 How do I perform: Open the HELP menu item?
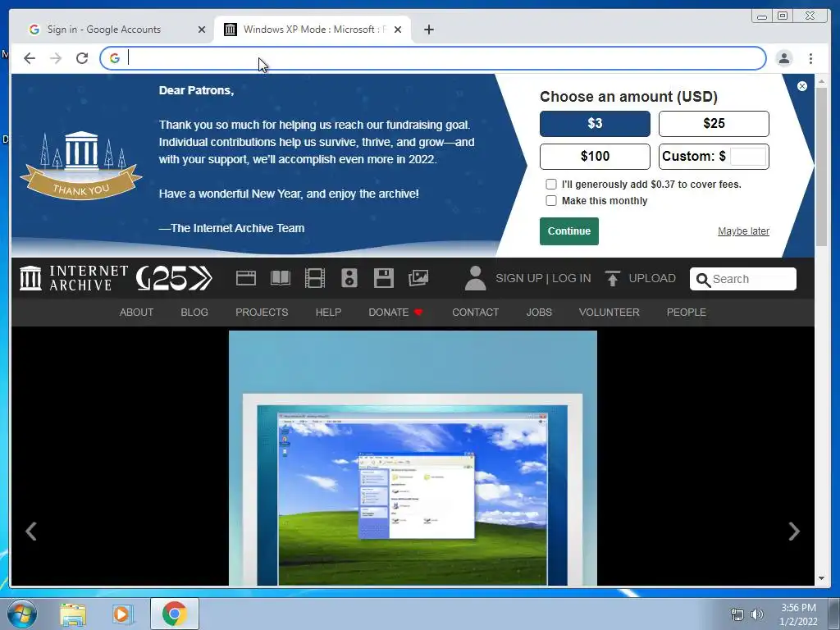(328, 313)
